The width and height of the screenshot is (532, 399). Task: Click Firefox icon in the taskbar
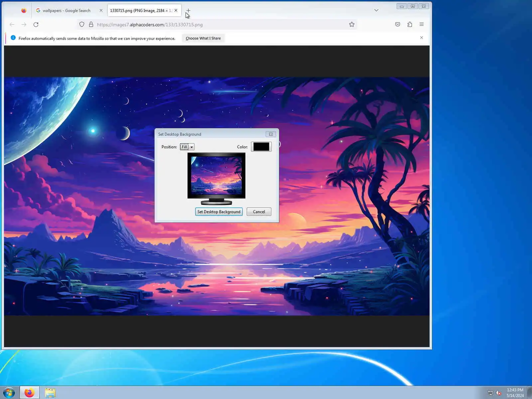coord(29,393)
